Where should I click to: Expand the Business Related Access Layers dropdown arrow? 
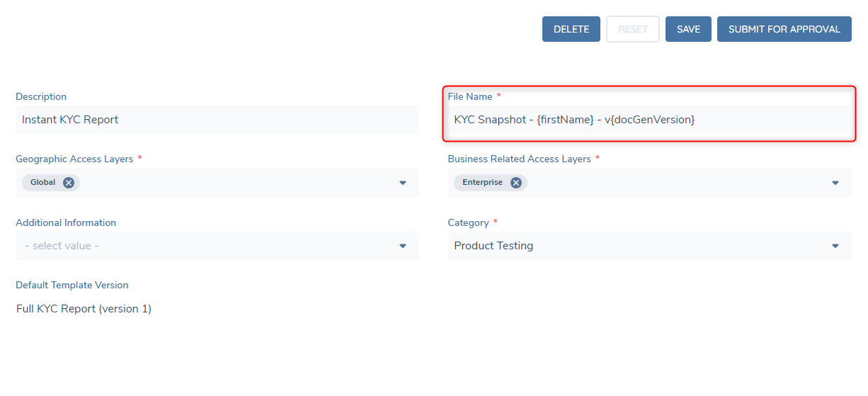835,183
